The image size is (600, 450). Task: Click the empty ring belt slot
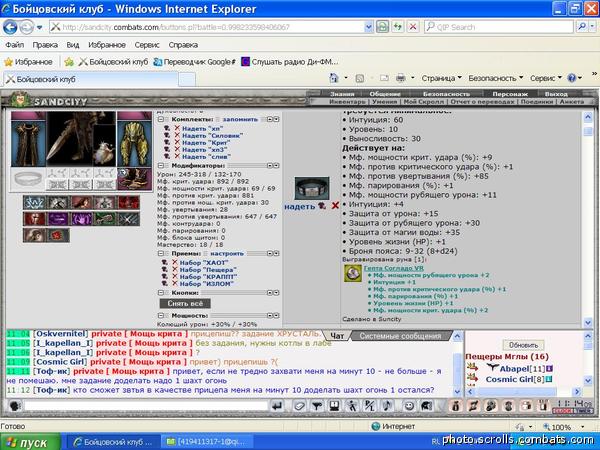click(x=28, y=179)
